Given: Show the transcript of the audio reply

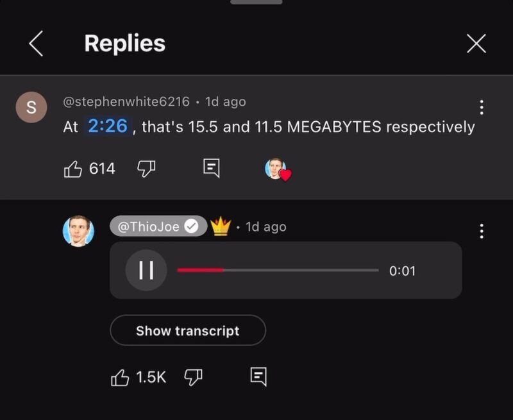Looking at the screenshot, I should (x=187, y=331).
